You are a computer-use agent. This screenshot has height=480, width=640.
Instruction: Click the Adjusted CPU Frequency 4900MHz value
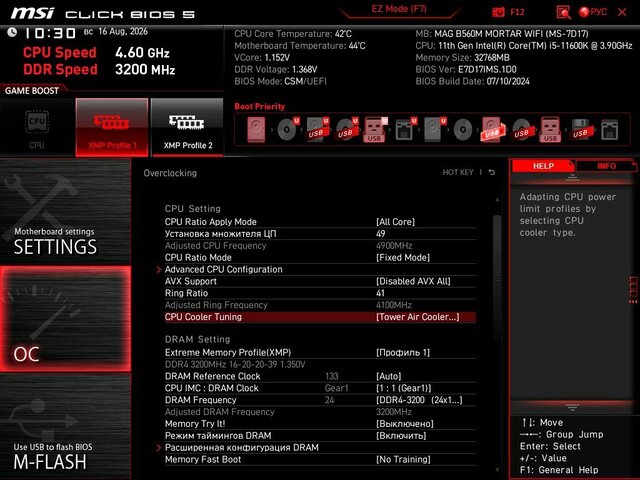[394, 246]
